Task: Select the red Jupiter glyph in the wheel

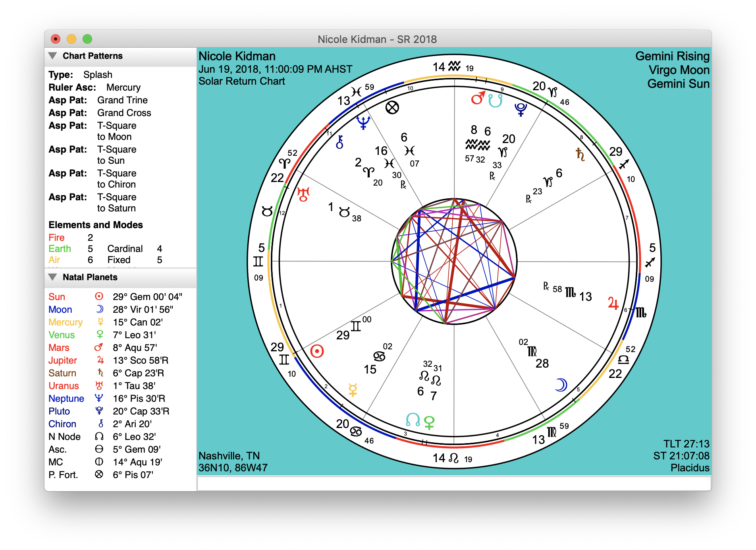Action: point(613,304)
